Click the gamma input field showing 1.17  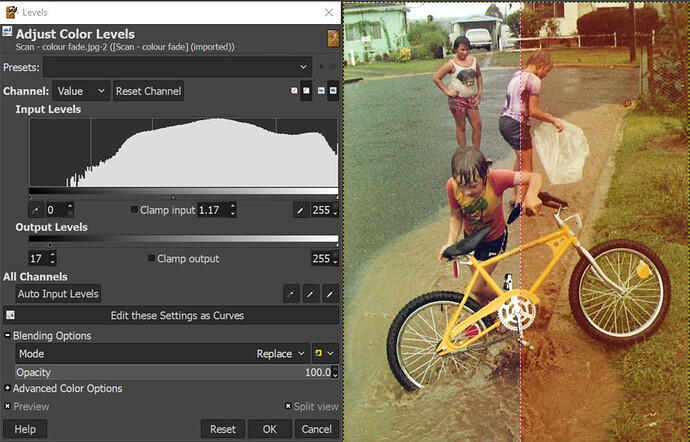pos(210,210)
